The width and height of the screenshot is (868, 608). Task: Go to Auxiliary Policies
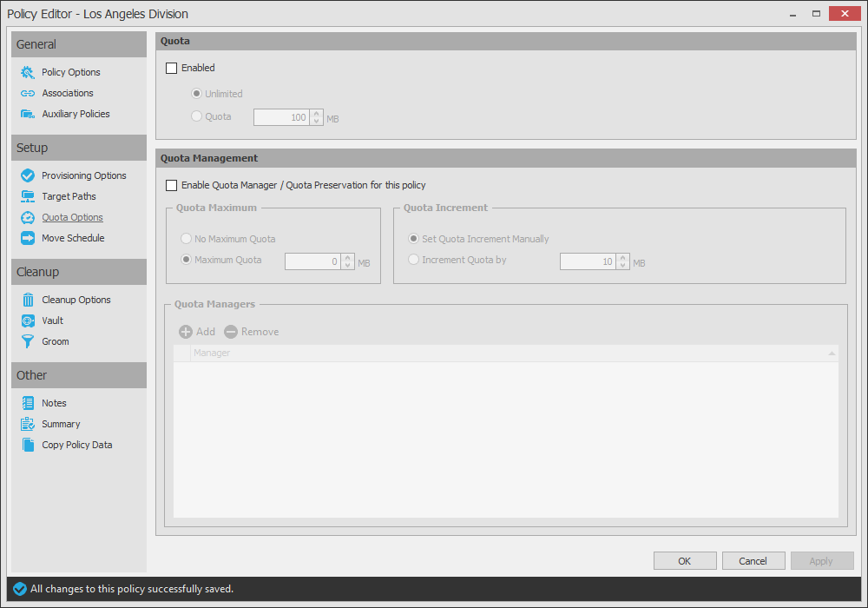tap(76, 114)
